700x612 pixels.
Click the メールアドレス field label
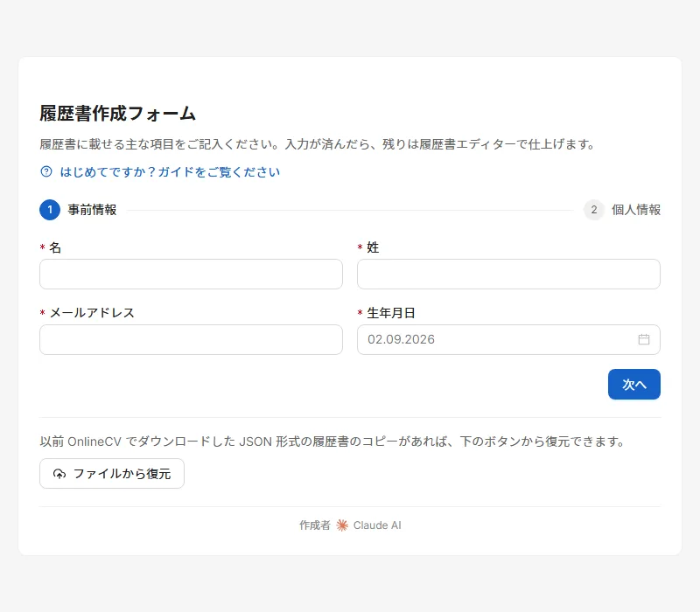pyautogui.click(x=92, y=313)
